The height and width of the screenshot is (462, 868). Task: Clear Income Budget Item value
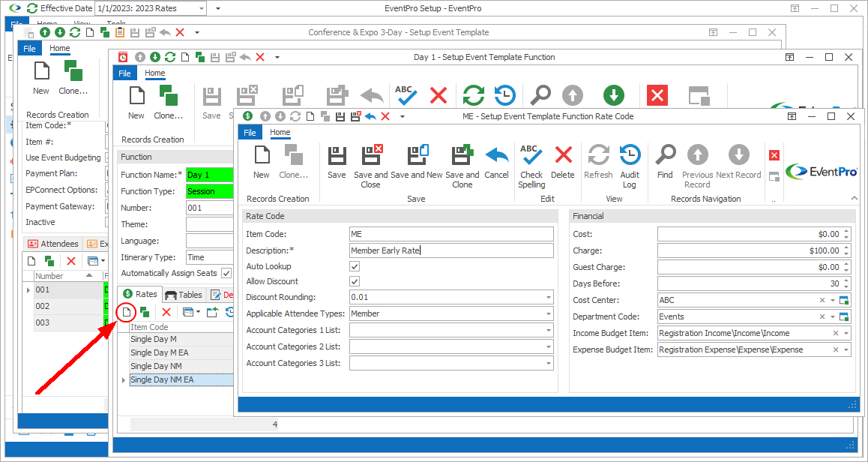coord(835,334)
